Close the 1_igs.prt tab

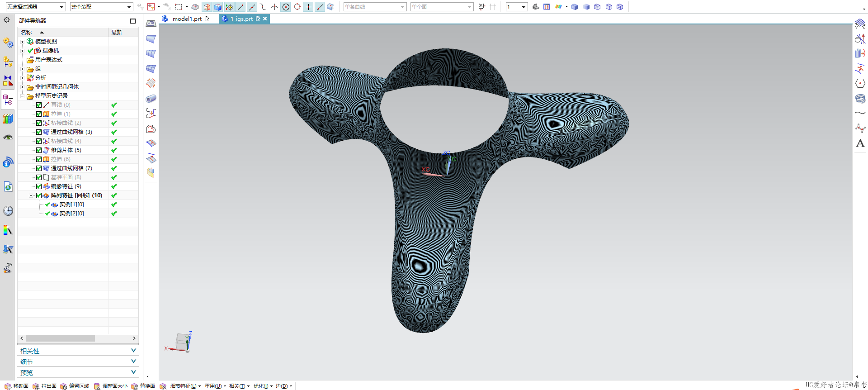265,19
